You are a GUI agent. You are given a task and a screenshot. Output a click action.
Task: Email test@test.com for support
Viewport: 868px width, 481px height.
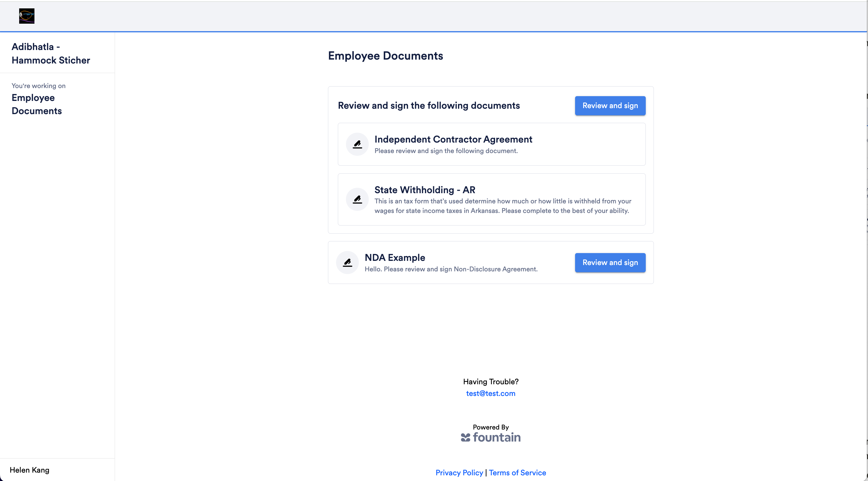pyautogui.click(x=491, y=394)
